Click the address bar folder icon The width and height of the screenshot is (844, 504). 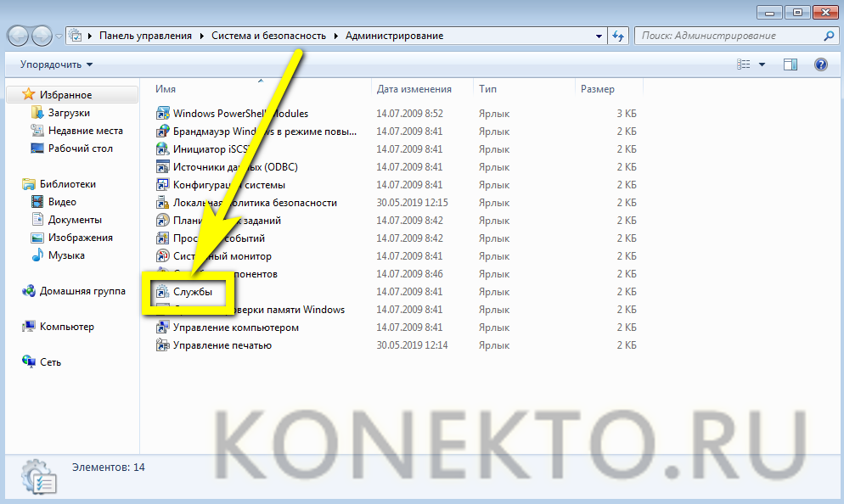coord(76,36)
